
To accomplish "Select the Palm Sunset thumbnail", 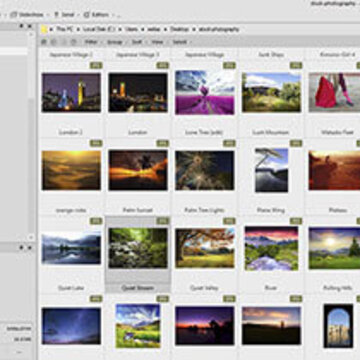I will pos(138,170).
